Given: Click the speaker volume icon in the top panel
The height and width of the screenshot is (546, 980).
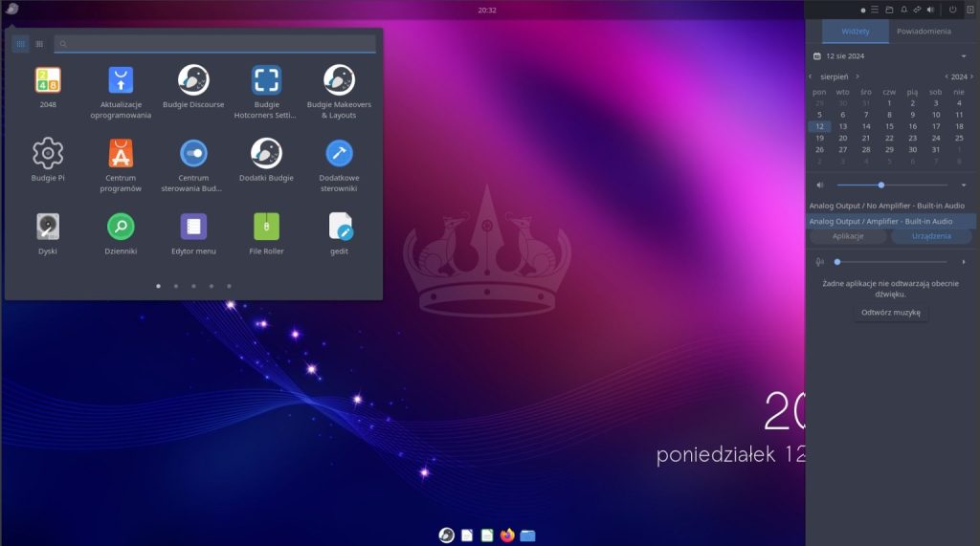Looking at the screenshot, I should pyautogui.click(x=930, y=10).
